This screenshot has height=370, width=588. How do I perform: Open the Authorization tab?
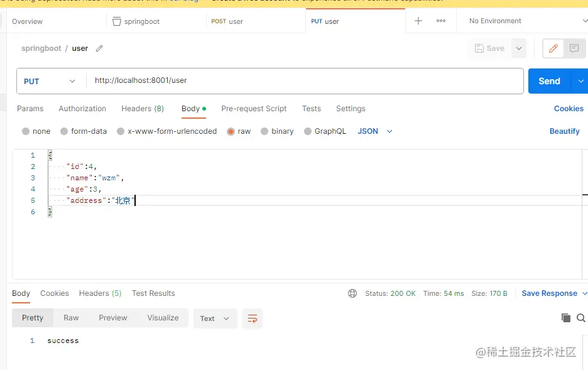point(82,108)
